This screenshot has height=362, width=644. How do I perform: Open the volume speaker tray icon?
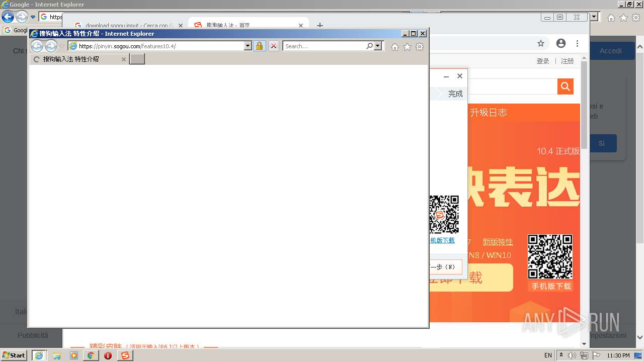(x=572, y=355)
